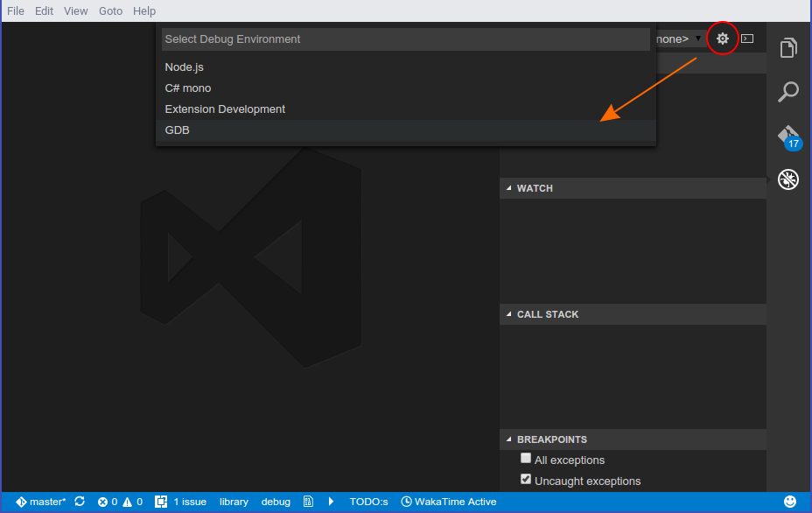Viewport: 812px width, 513px height.
Task: Click the master branch in status bar
Action: [x=41, y=502]
